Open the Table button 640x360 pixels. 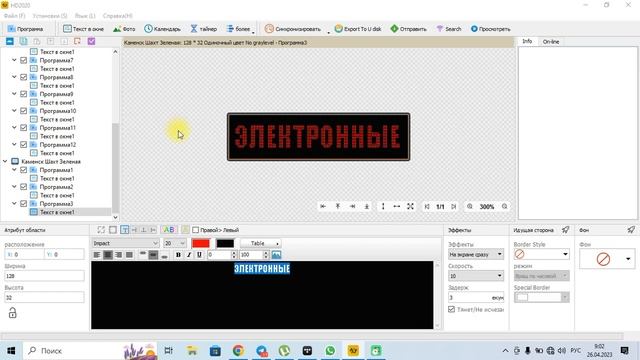tap(260, 243)
